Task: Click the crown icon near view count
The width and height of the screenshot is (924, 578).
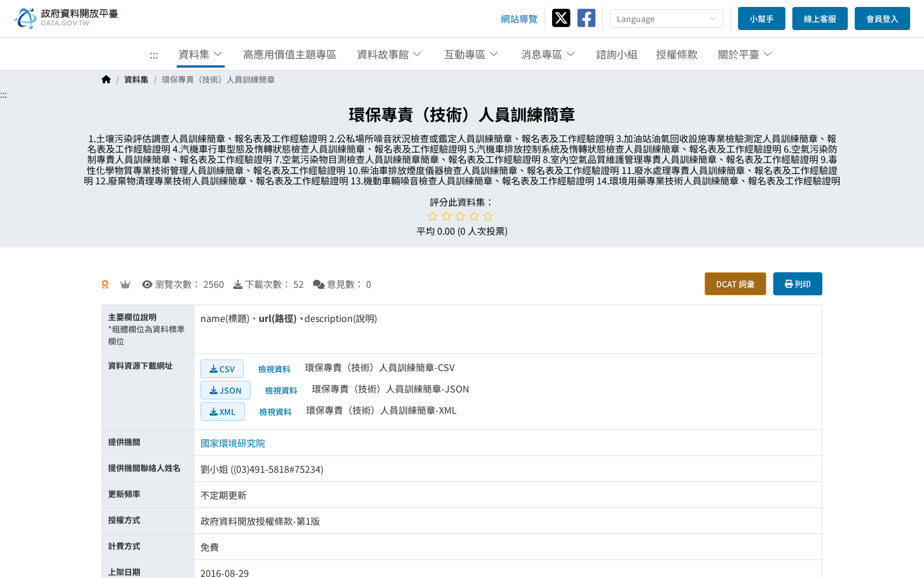Action: click(x=125, y=284)
